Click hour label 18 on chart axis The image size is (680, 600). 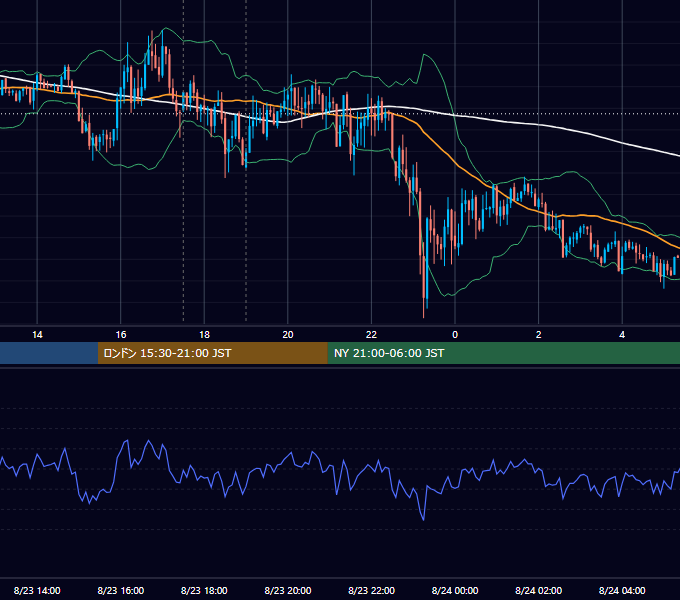pyautogui.click(x=204, y=335)
